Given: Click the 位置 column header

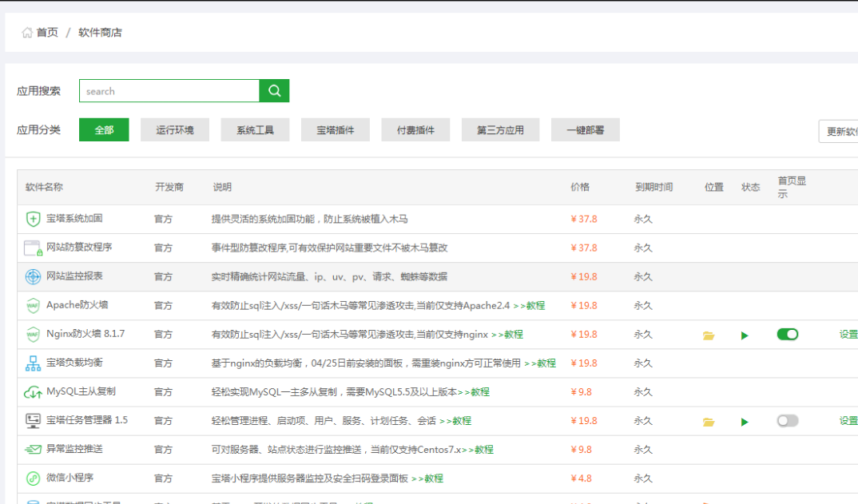Looking at the screenshot, I should [x=714, y=187].
